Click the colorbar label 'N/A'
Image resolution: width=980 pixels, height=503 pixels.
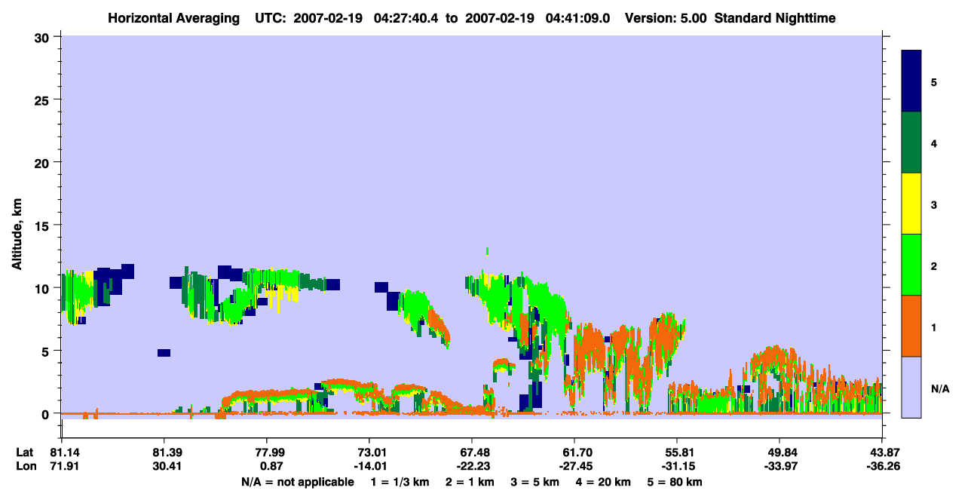939,388
